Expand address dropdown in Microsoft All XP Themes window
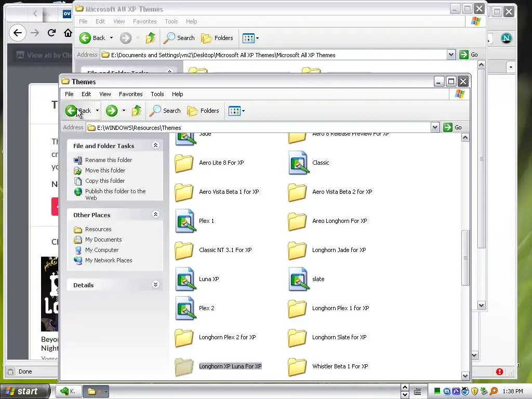The image size is (532, 399). (x=451, y=55)
